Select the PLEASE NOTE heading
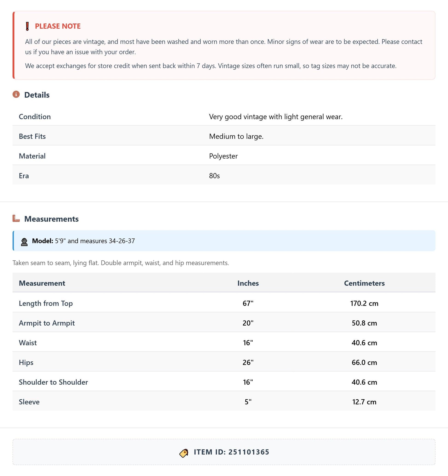Screen dimensions: 448x476 [58, 26]
